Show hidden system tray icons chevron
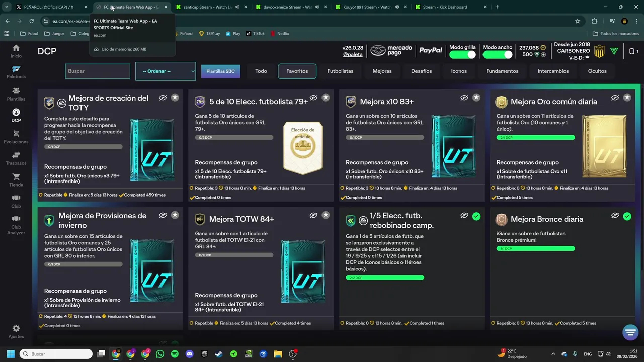This screenshot has height=362, width=644. pos(553,354)
